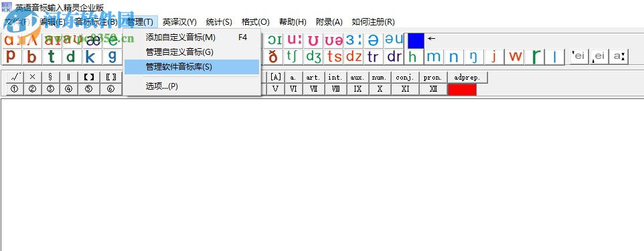This screenshot has height=251, width=644.
Task: Insert circled number ⑤
Action: tap(89, 89)
